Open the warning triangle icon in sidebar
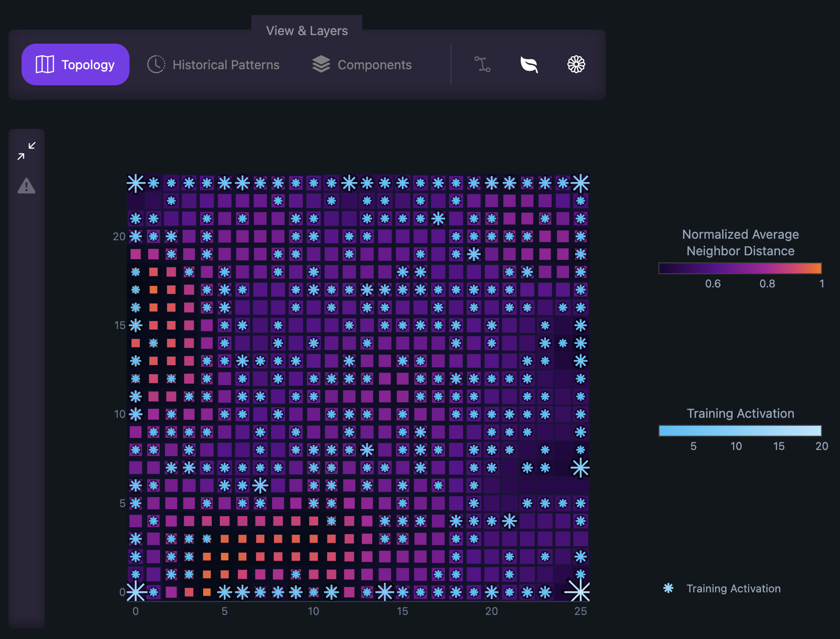The height and width of the screenshot is (639, 840). tap(27, 186)
